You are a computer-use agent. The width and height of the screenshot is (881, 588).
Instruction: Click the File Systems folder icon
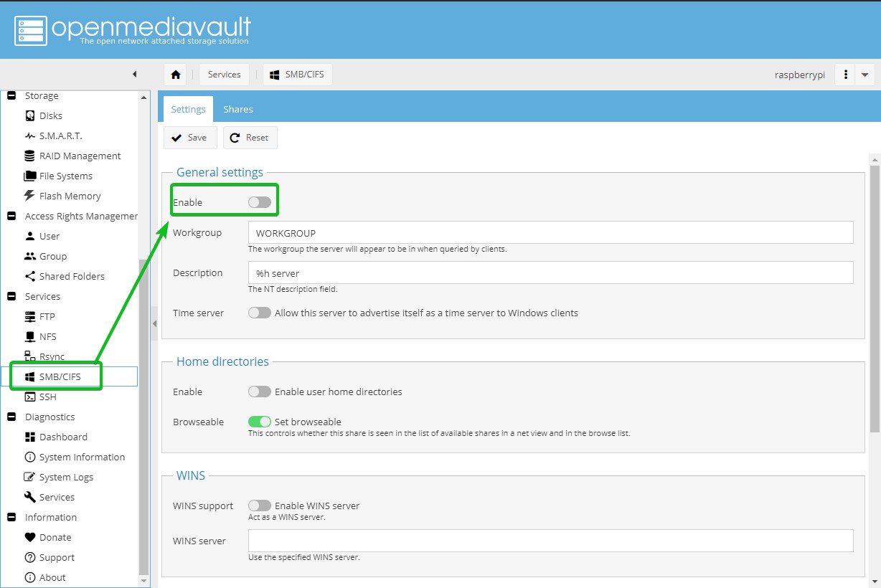(x=30, y=176)
